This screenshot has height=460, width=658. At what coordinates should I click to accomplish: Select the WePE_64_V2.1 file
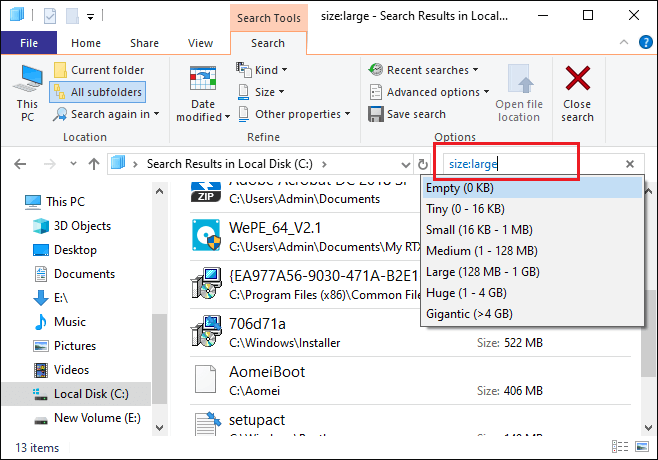pyautogui.click(x=305, y=237)
